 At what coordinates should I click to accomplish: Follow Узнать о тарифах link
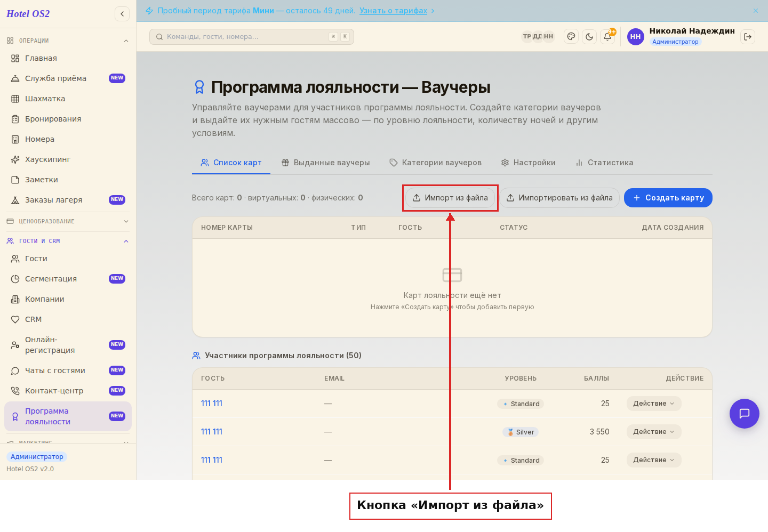[393, 11]
